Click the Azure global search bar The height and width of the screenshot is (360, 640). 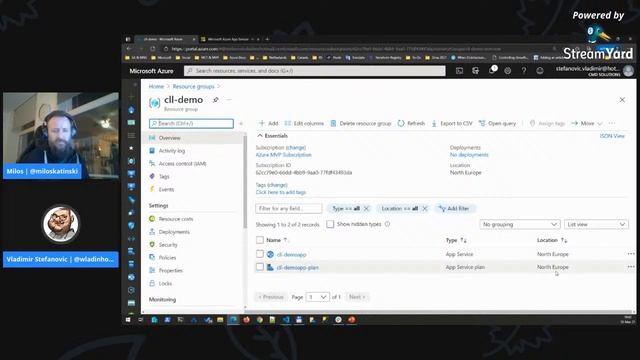315,71
